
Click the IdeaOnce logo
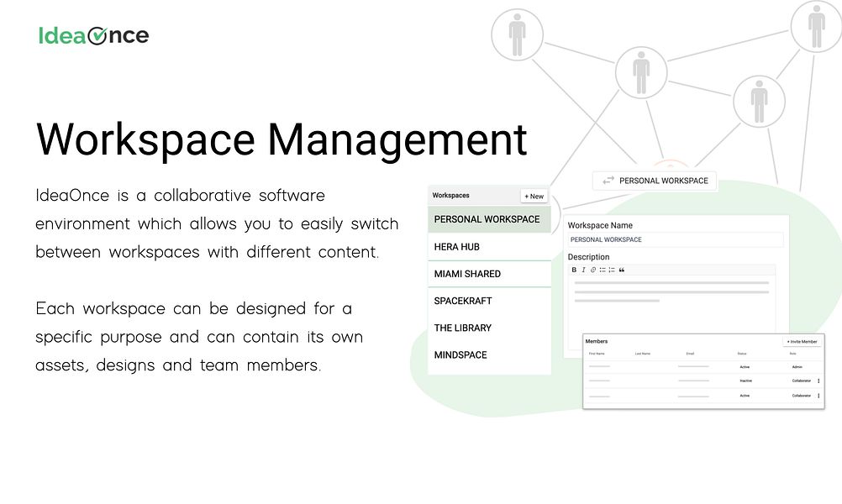[93, 35]
